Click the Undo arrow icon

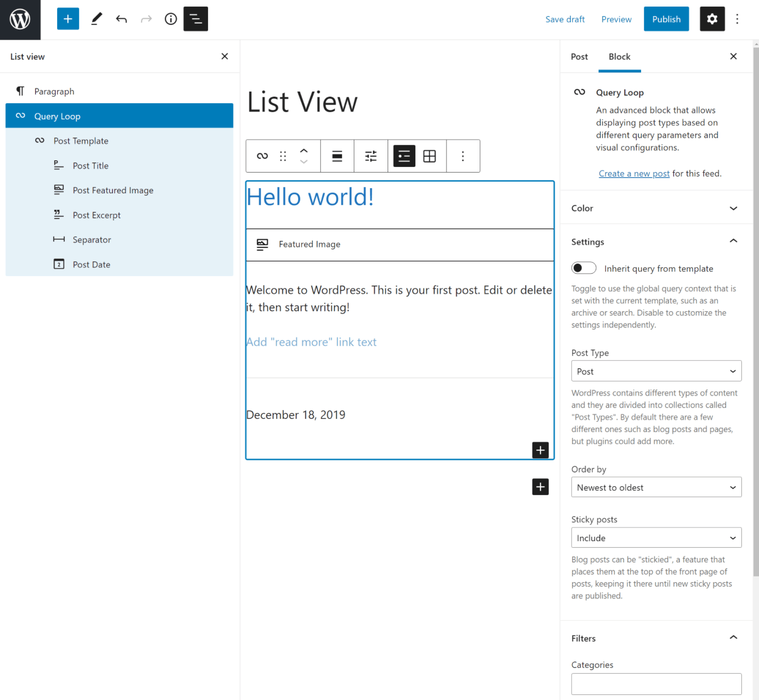tap(121, 19)
